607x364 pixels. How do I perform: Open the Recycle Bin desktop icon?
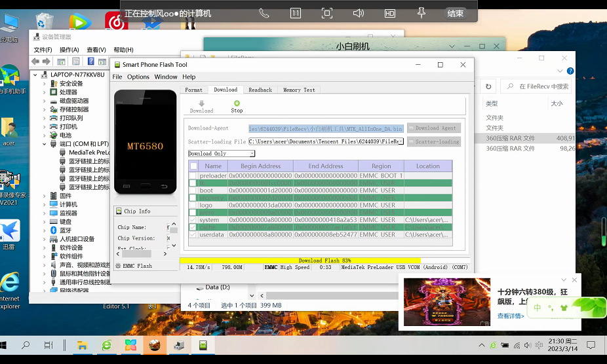coord(44,21)
